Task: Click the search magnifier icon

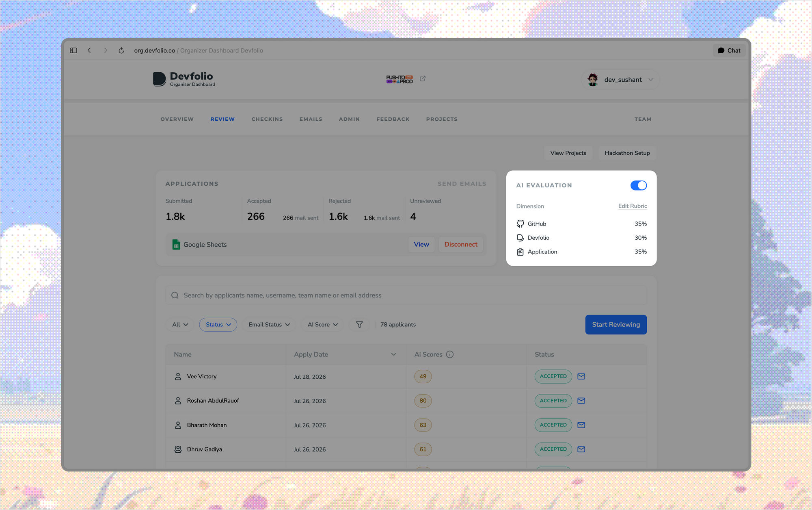Action: [175, 295]
